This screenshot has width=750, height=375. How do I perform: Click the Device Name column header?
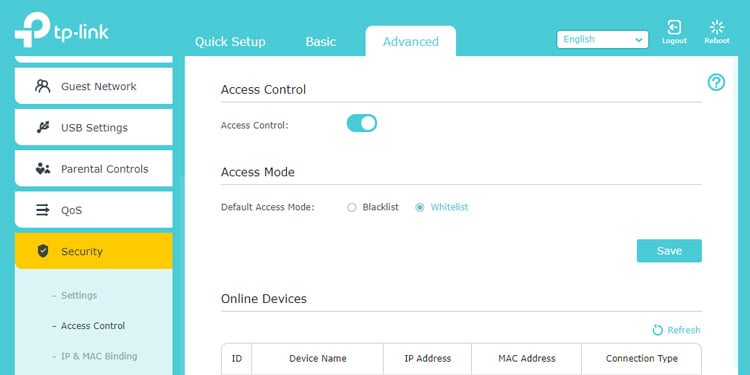tap(318, 358)
